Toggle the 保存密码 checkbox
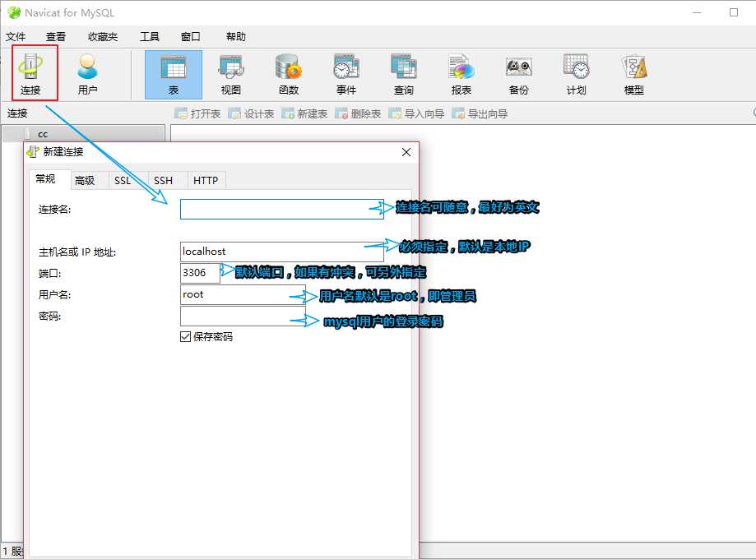Viewport: 756px width, 559px height. point(186,337)
